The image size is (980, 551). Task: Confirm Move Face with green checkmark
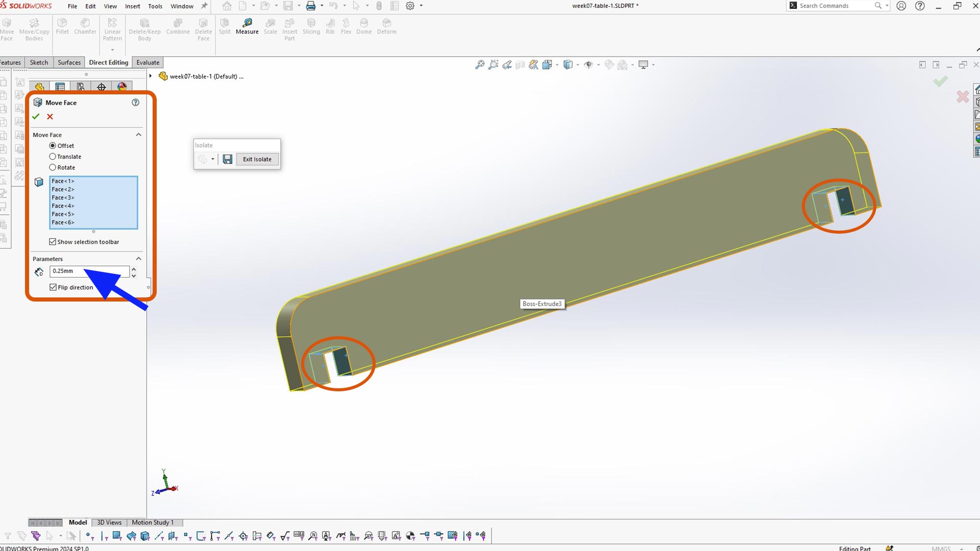pos(36,117)
